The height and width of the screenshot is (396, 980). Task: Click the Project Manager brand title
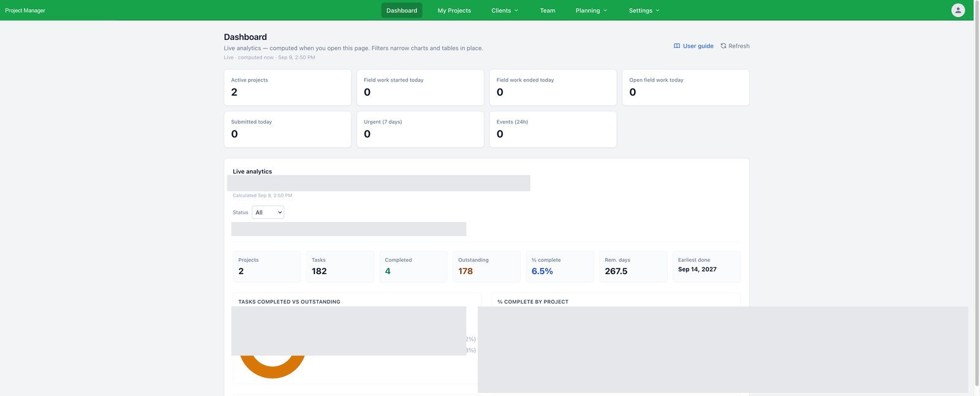[25, 10]
